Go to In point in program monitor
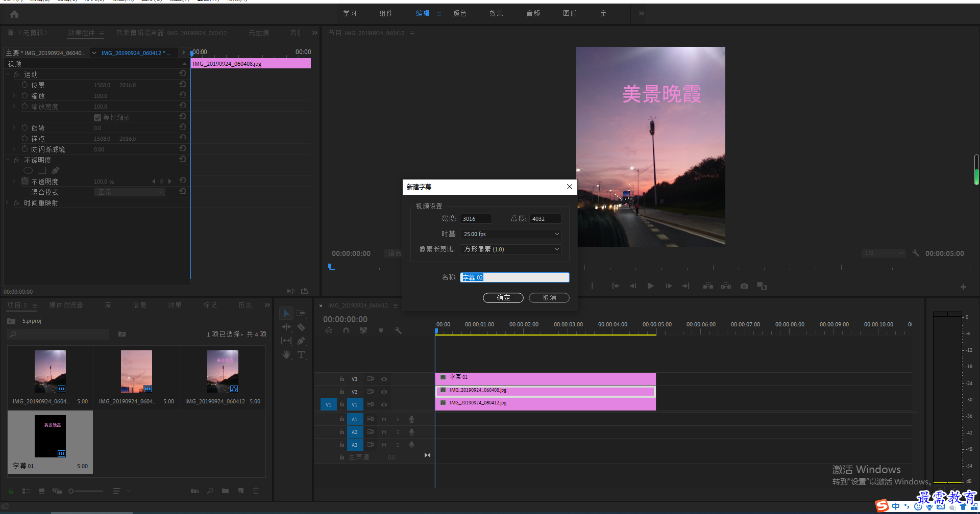The height and width of the screenshot is (514, 980). (616, 286)
